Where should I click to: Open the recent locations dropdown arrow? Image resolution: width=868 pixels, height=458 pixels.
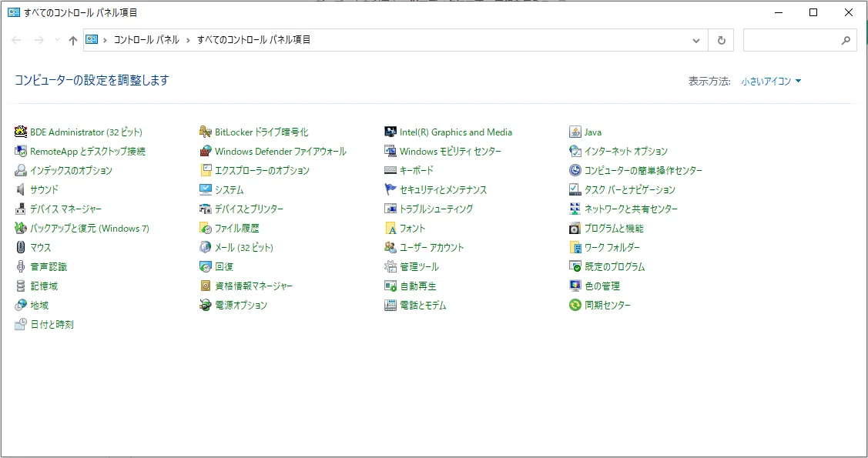click(57, 40)
